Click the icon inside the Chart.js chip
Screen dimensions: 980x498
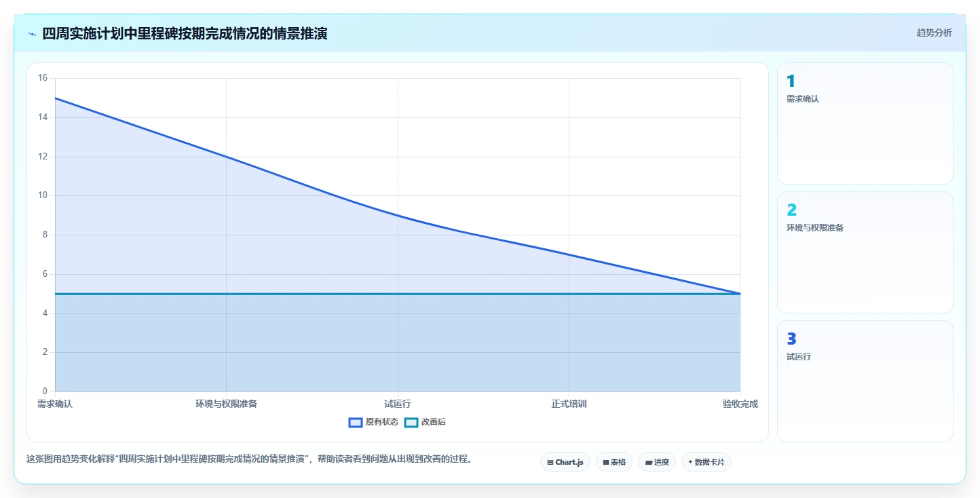click(550, 463)
